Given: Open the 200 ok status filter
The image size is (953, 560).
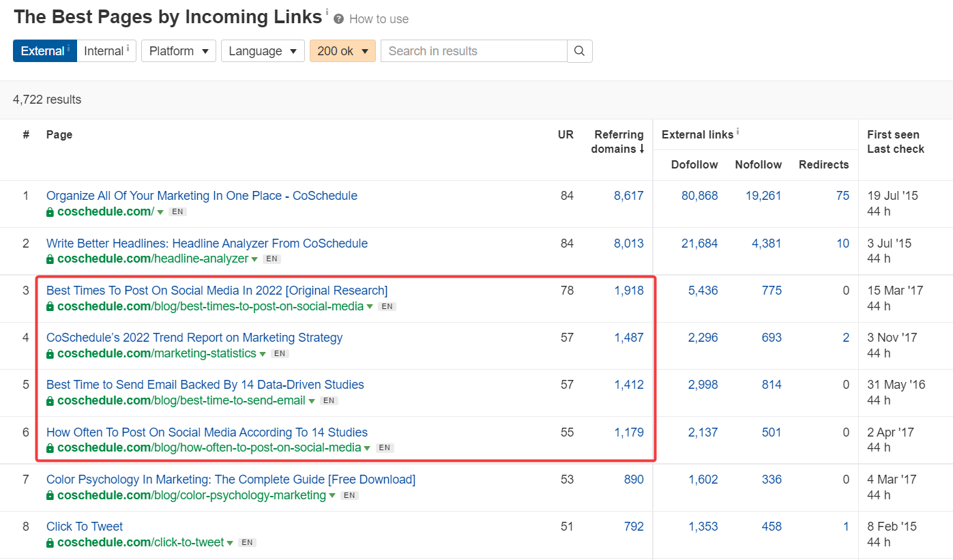Looking at the screenshot, I should click(342, 51).
